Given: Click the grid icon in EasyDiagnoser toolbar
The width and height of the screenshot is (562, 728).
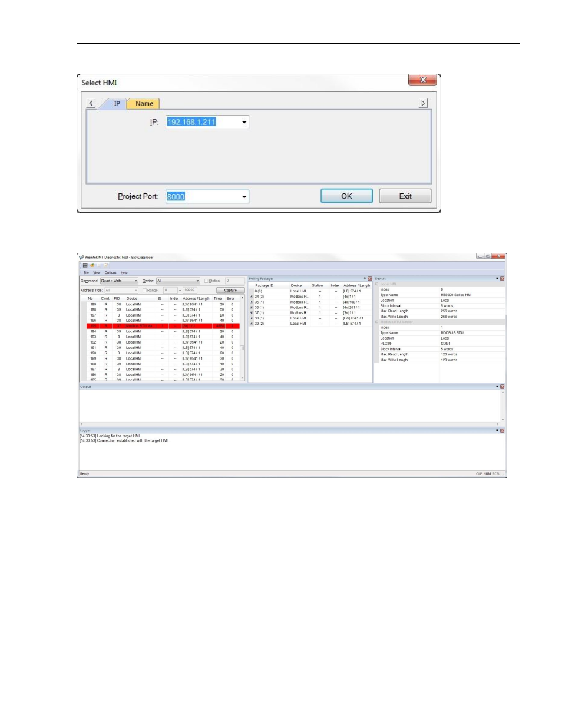Looking at the screenshot, I should (x=85, y=265).
